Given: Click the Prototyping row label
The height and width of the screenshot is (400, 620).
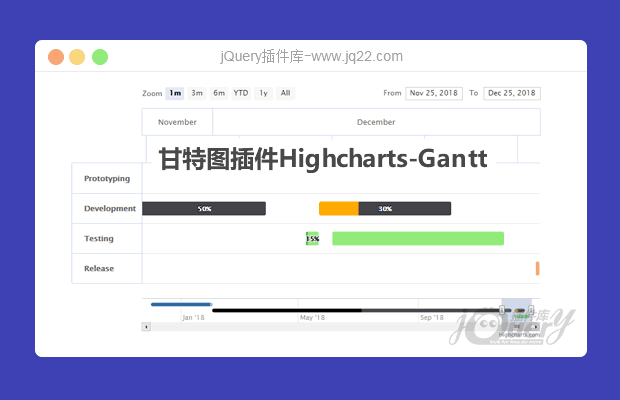Looking at the screenshot, I should pos(107,179).
